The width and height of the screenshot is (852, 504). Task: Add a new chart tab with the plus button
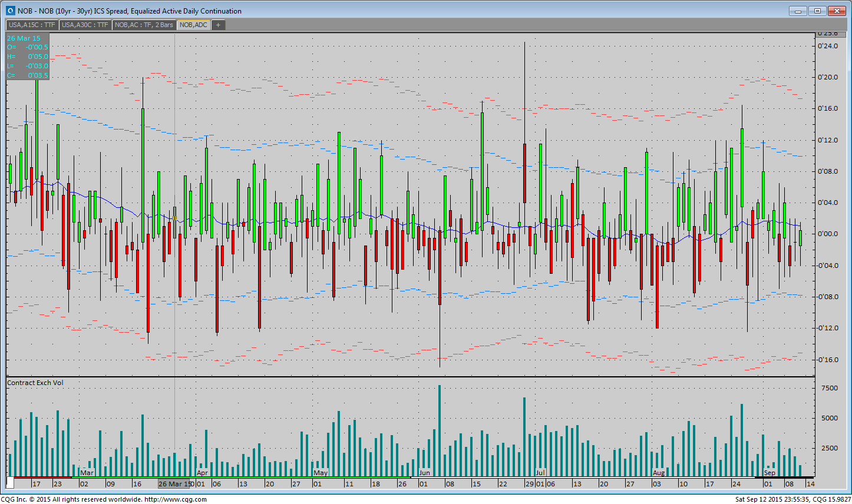pyautogui.click(x=218, y=25)
